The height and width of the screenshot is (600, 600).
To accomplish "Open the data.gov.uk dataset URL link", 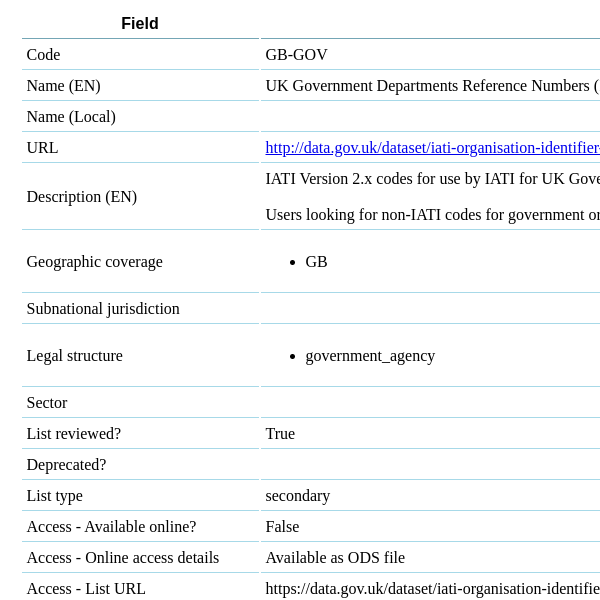I will 432,148.
